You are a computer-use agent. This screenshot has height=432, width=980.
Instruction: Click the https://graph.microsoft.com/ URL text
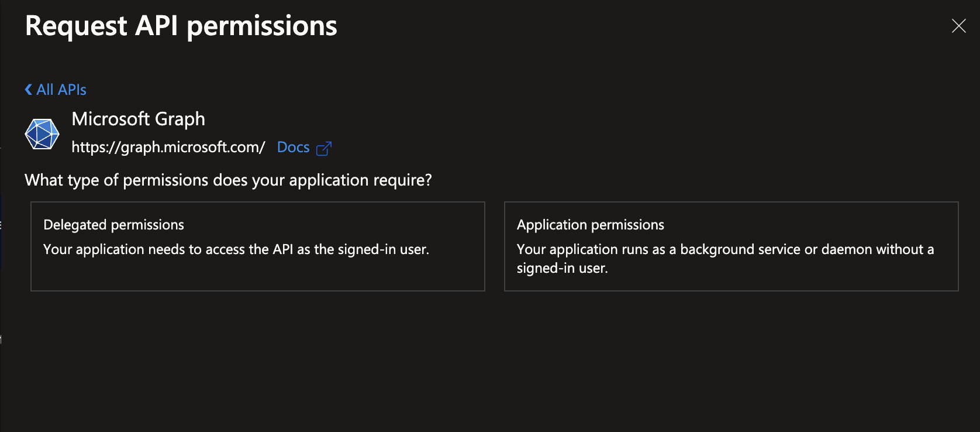(168, 147)
